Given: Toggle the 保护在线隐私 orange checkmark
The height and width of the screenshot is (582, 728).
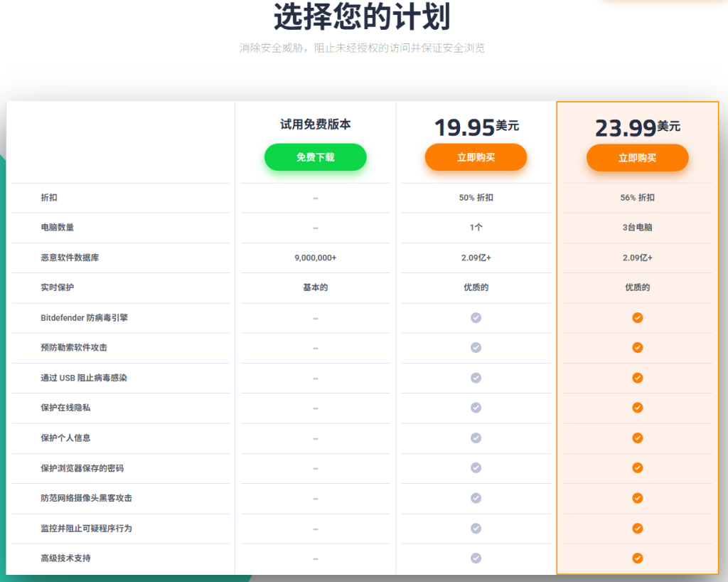Looking at the screenshot, I should pyautogui.click(x=637, y=408).
